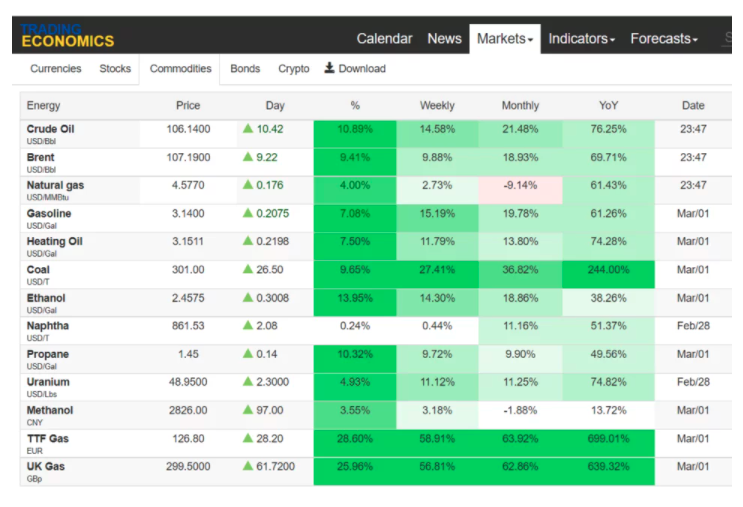Switch to the Stocks tab
The image size is (743, 507).
115,69
